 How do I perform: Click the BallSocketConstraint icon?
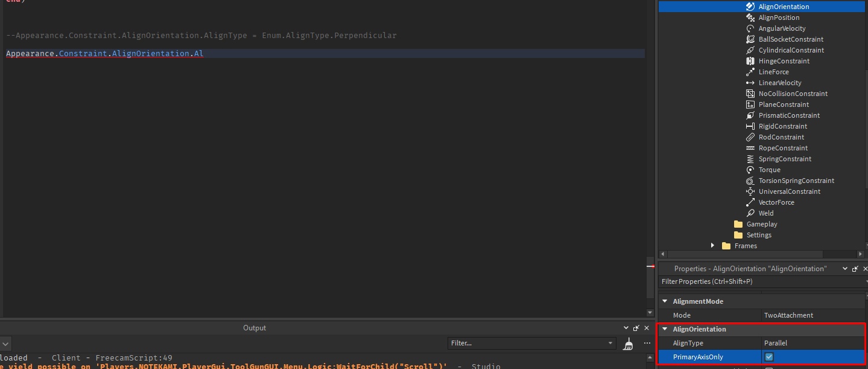point(750,39)
